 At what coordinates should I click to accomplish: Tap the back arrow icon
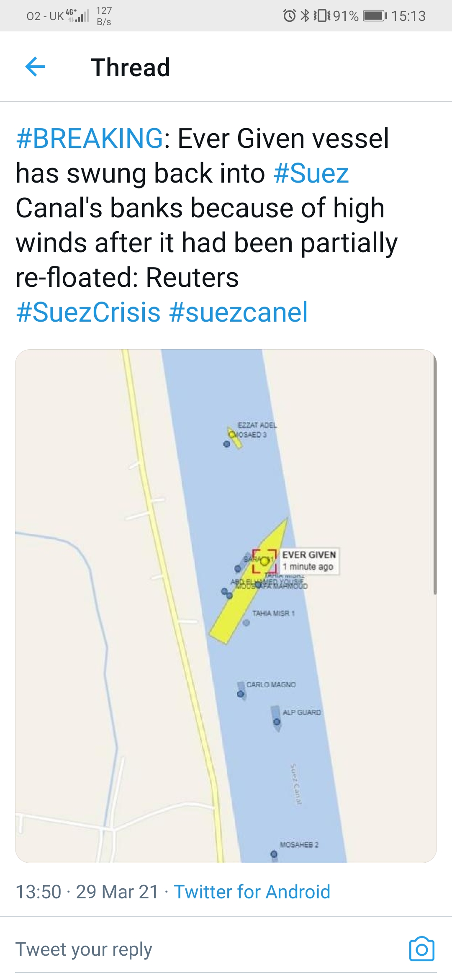35,67
